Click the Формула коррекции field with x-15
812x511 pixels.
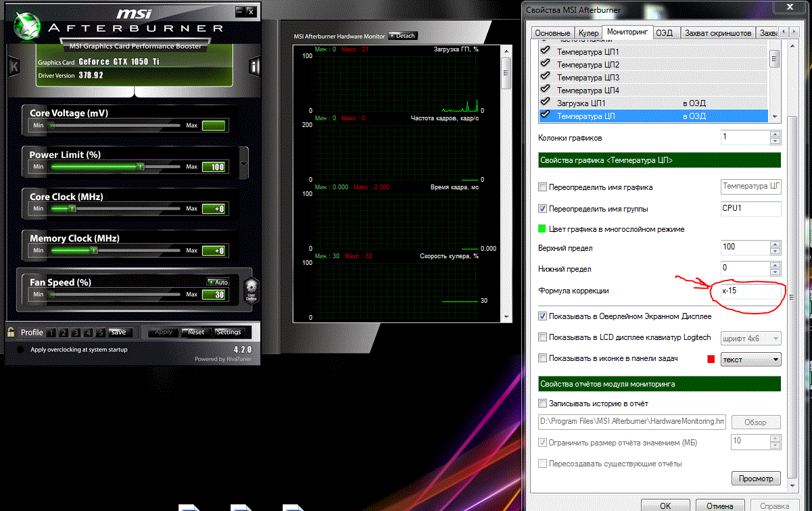750,291
